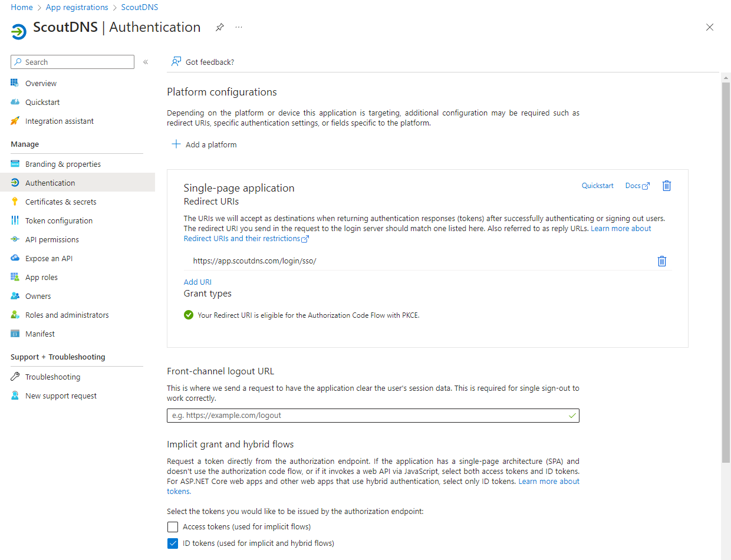
Task: Focus the sidebar Search field
Action: (x=73, y=62)
